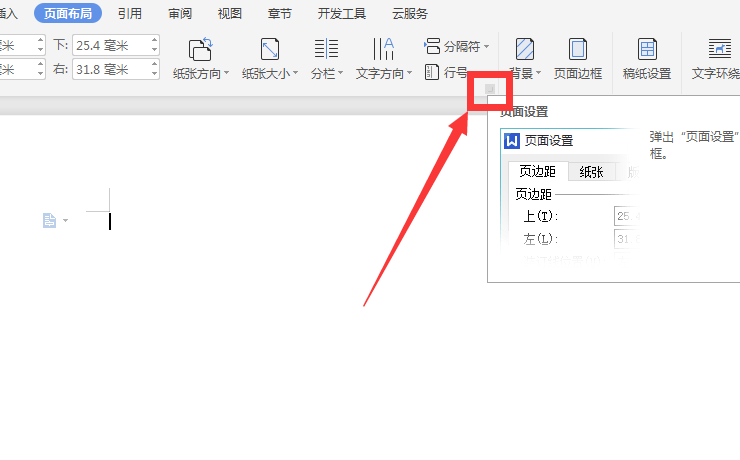Expand the 纸张大小 dropdown arrow
The width and height of the screenshot is (740, 460).
[295, 73]
